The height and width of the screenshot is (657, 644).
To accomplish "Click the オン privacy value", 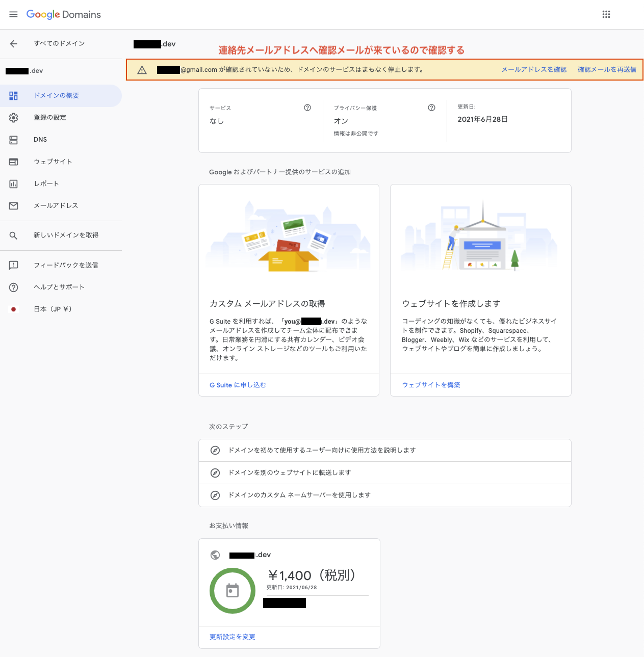I will (341, 121).
